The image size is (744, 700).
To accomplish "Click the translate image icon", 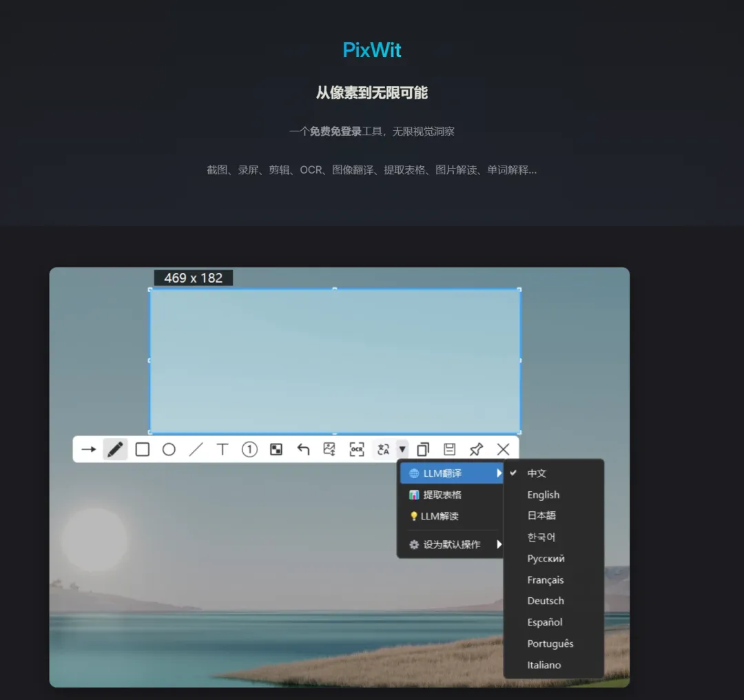I will coord(384,449).
